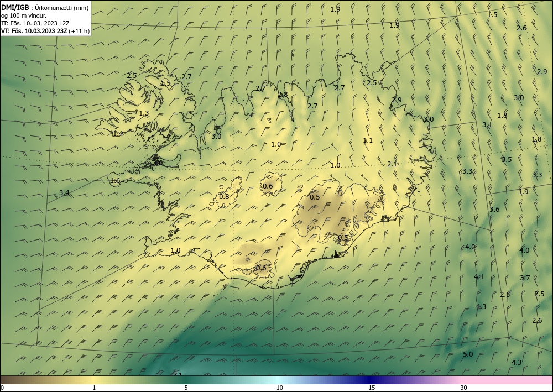553x392 pixels.
Task: Click the 3.4 value west of Iceland
Action: click(x=64, y=193)
